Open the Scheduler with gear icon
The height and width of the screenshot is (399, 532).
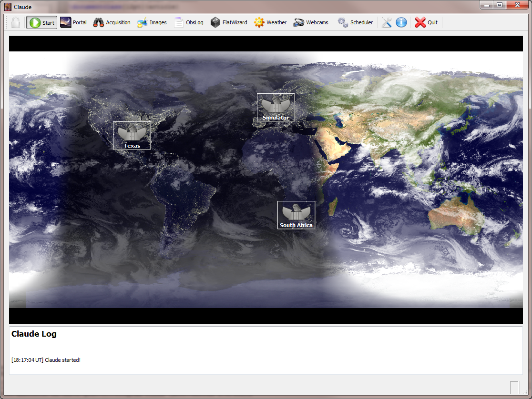(x=356, y=22)
